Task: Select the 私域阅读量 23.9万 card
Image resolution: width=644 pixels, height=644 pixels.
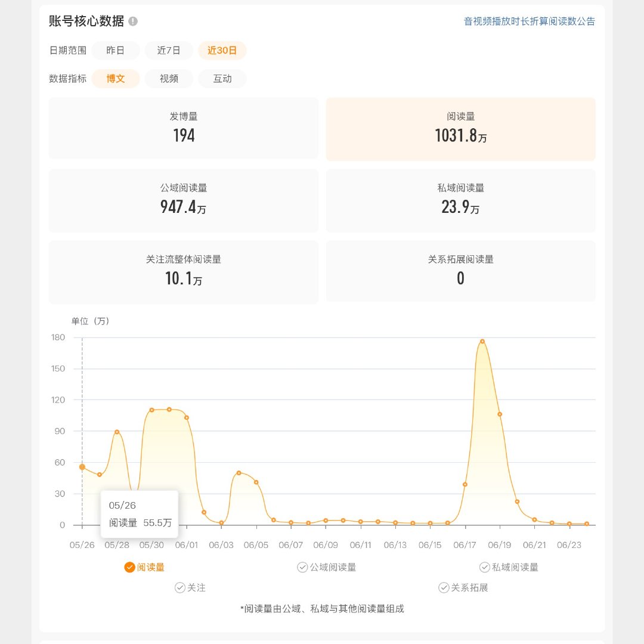Action: point(460,200)
